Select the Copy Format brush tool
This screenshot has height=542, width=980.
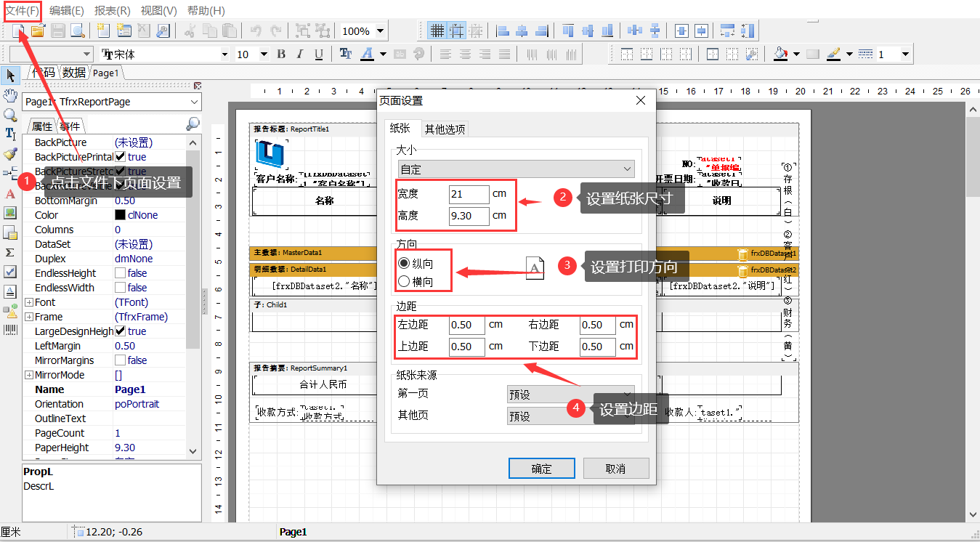10,153
